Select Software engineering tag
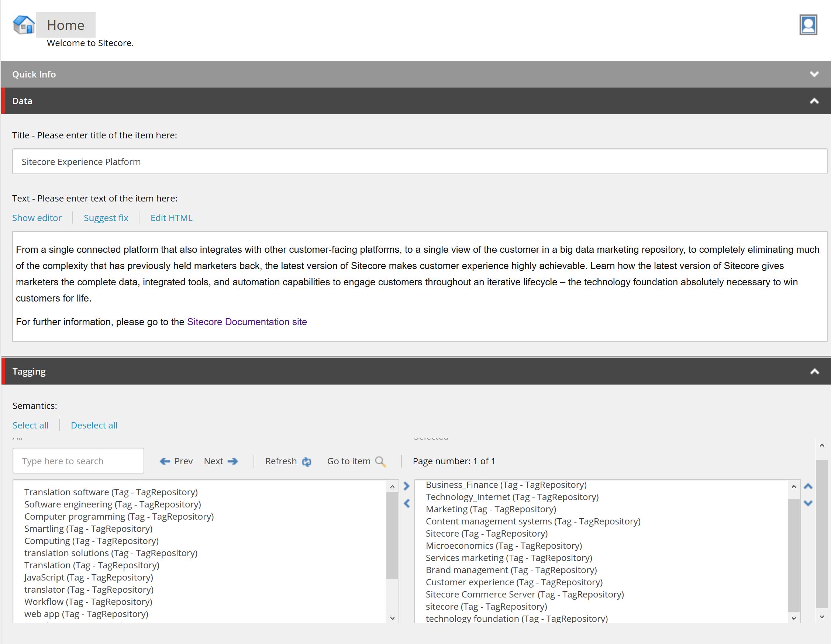 (x=113, y=504)
